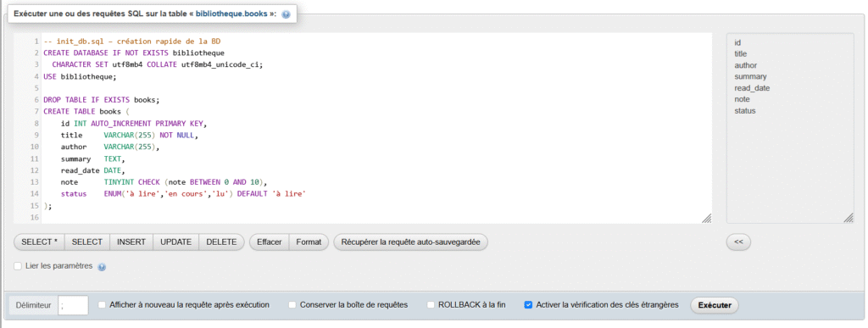
Task: Select title in the column list
Action: point(741,53)
